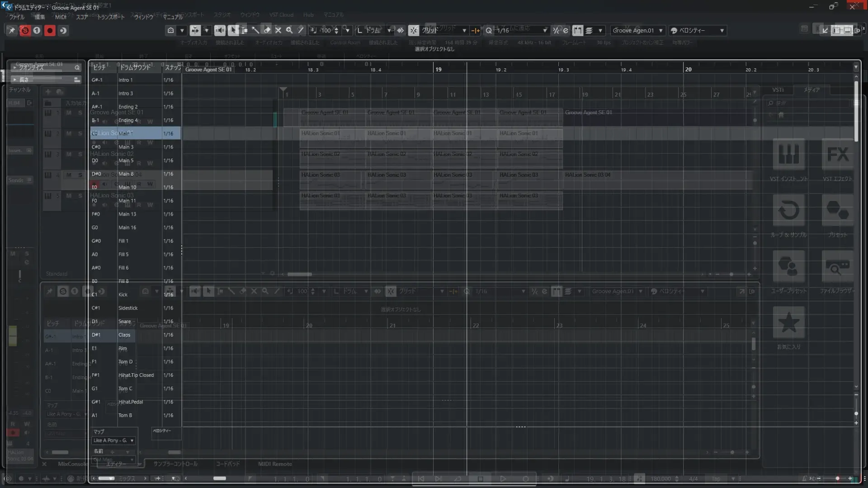Viewport: 868px width, 488px height.
Task: Toggle the Solo Editor button
Action: tap(25, 30)
